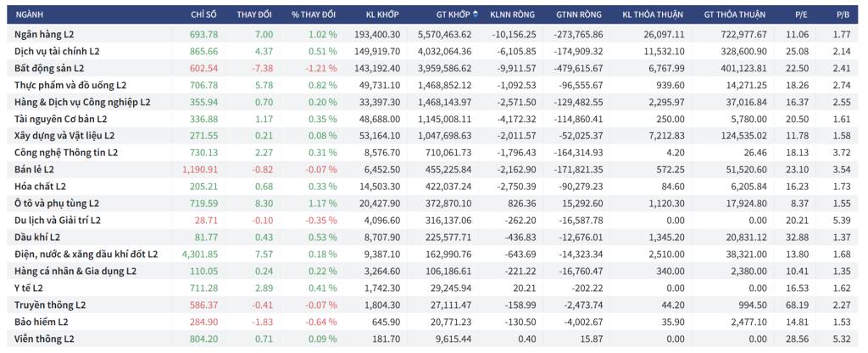Sort by the CHỈ SỐ column header

click(x=203, y=14)
